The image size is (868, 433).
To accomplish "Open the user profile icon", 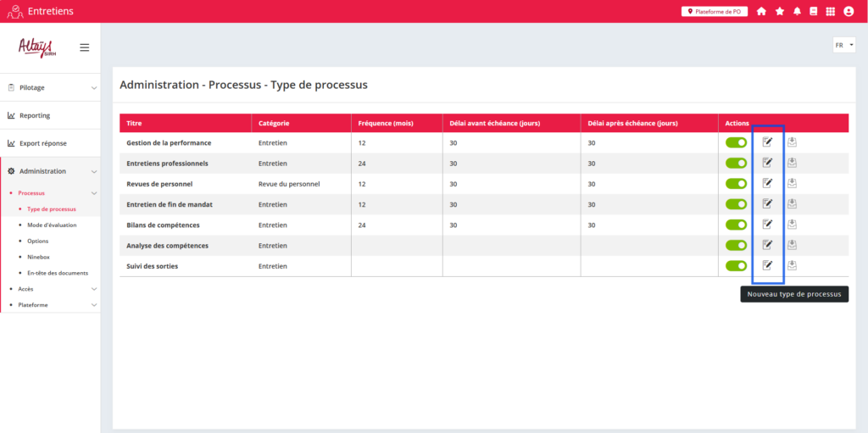I will pyautogui.click(x=849, y=11).
